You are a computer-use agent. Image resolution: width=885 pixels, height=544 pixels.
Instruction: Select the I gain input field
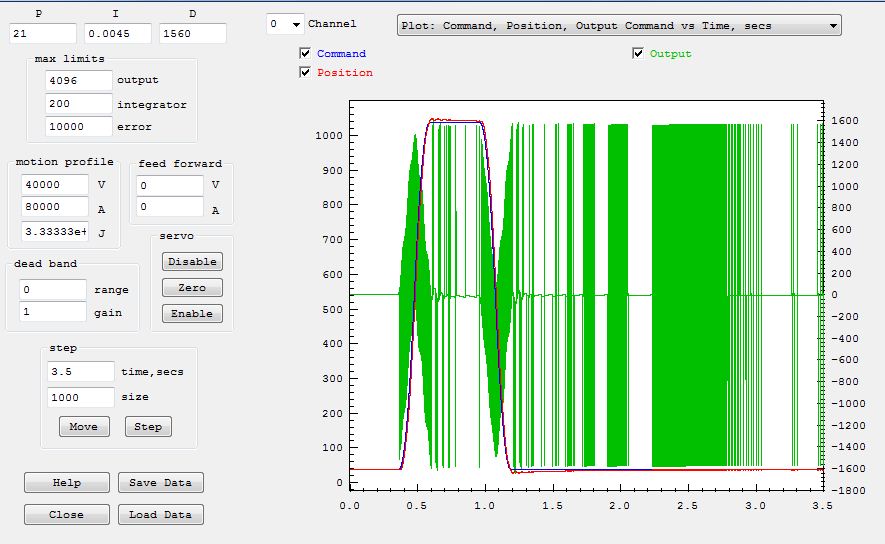[117, 34]
